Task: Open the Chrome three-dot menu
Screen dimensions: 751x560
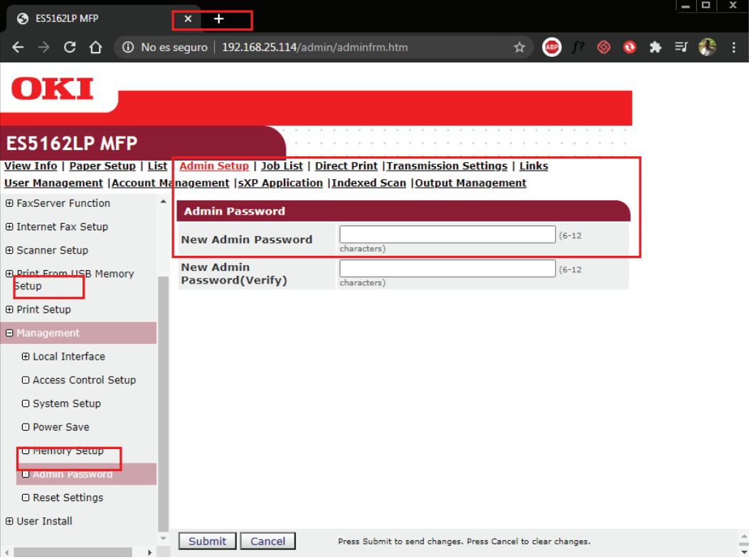Action: (x=734, y=48)
